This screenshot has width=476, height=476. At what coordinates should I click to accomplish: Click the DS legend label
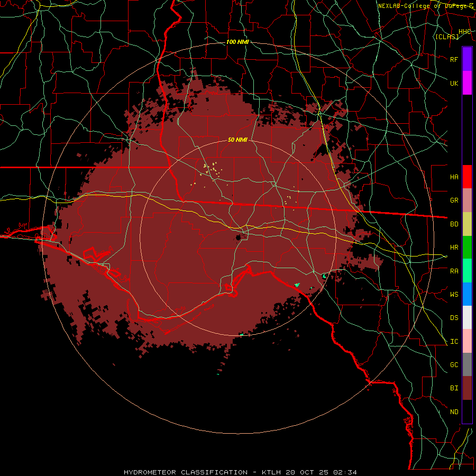coord(454,318)
